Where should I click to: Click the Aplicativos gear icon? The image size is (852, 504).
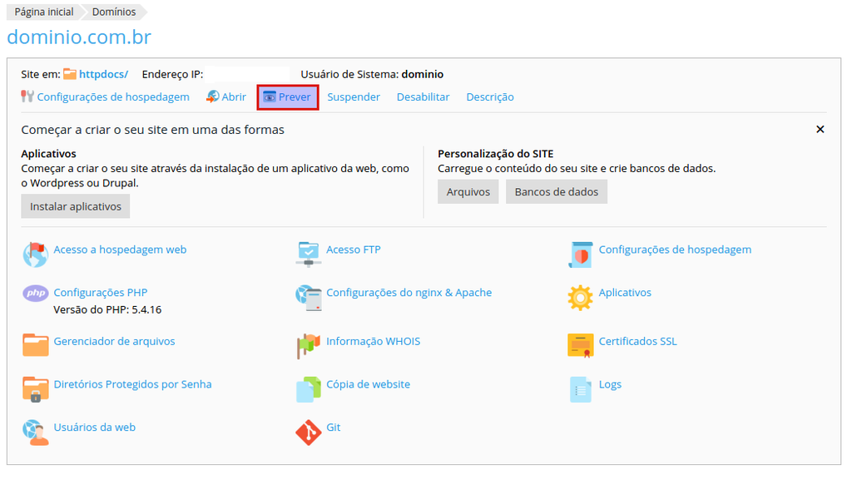580,297
